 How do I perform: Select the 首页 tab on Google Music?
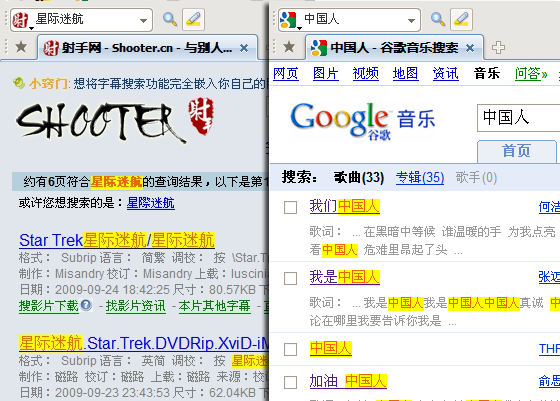pyautogui.click(x=516, y=151)
